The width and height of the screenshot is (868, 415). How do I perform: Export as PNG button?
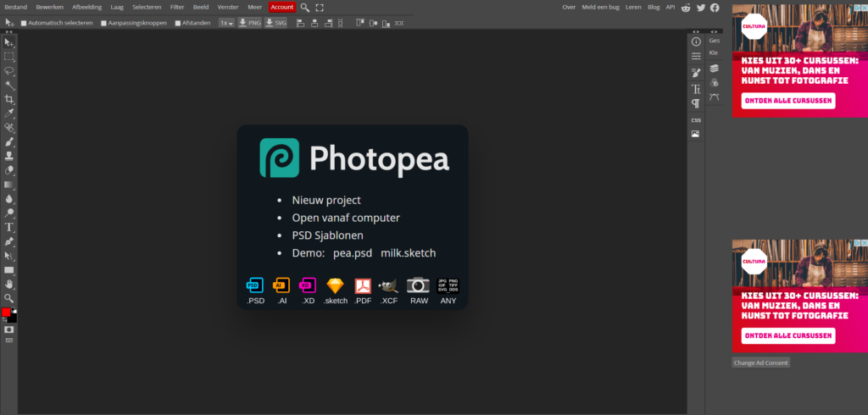[x=250, y=23]
